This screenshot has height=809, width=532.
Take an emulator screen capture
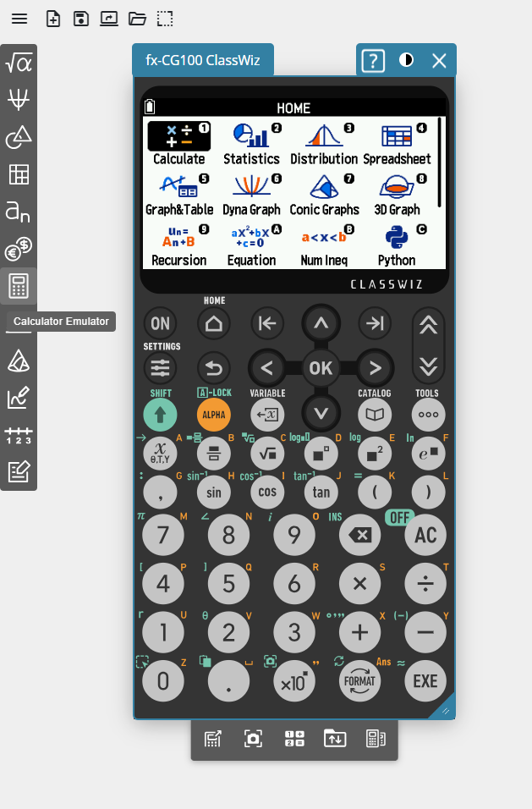(253, 739)
